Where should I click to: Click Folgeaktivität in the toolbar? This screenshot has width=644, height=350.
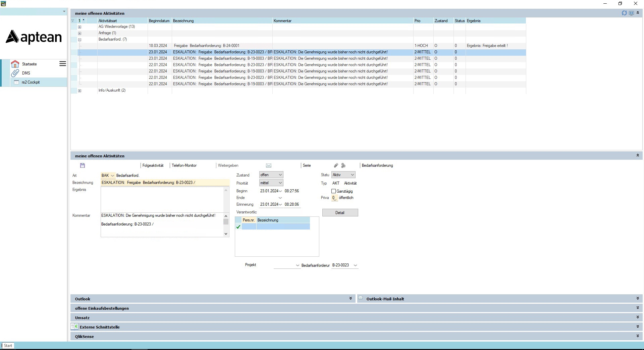[x=153, y=165]
